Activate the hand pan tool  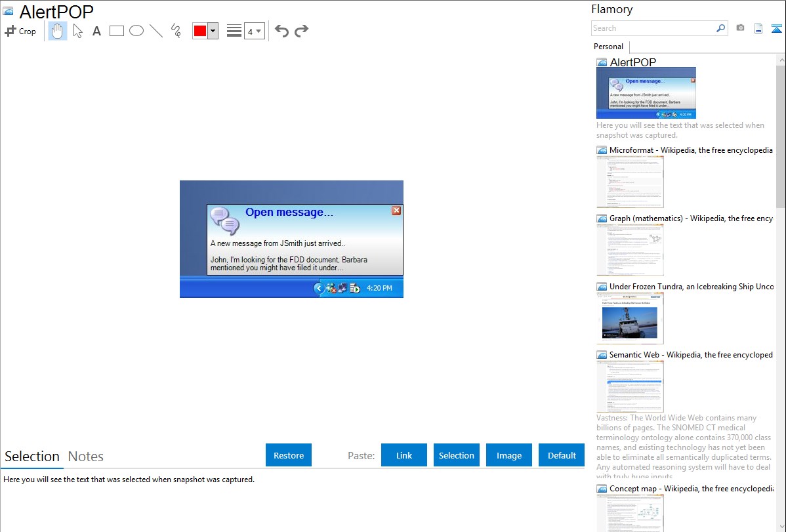(x=58, y=31)
